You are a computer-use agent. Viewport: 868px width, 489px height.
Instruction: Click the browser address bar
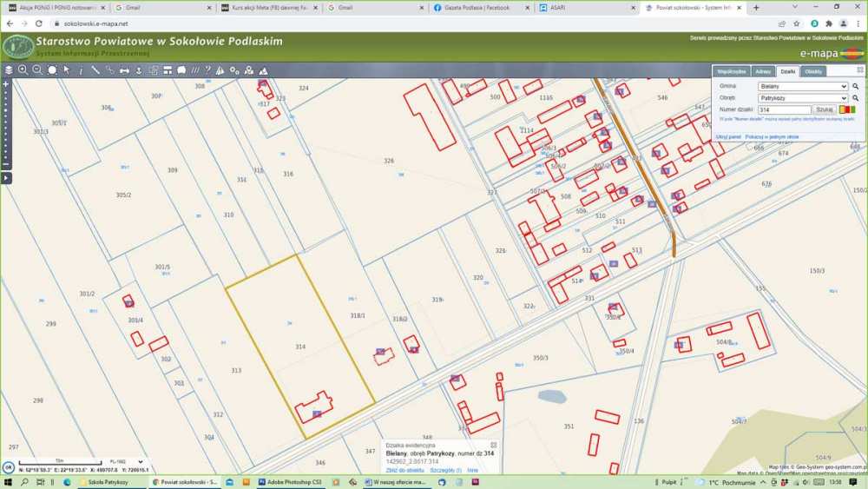[x=410, y=23]
